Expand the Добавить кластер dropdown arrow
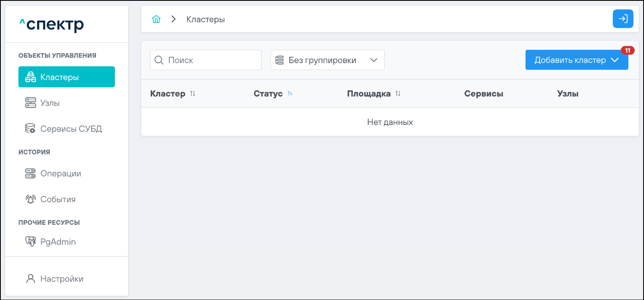Screen dimensions: 644x300 tap(615, 60)
